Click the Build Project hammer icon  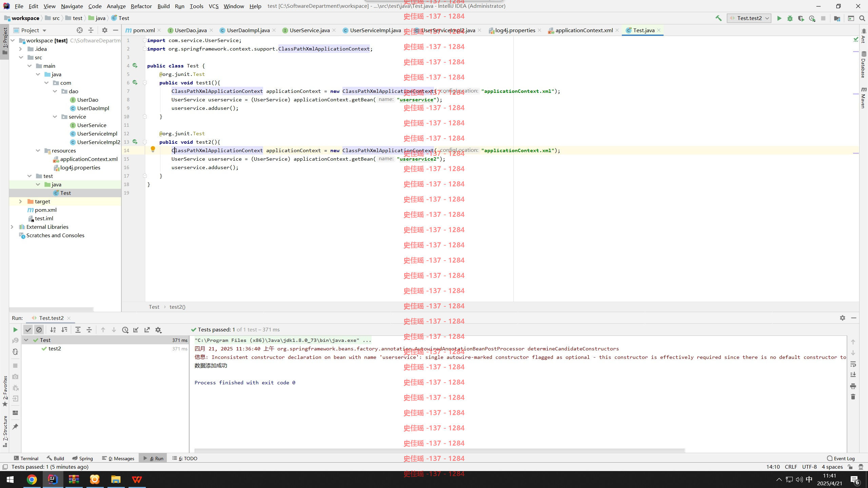point(718,18)
